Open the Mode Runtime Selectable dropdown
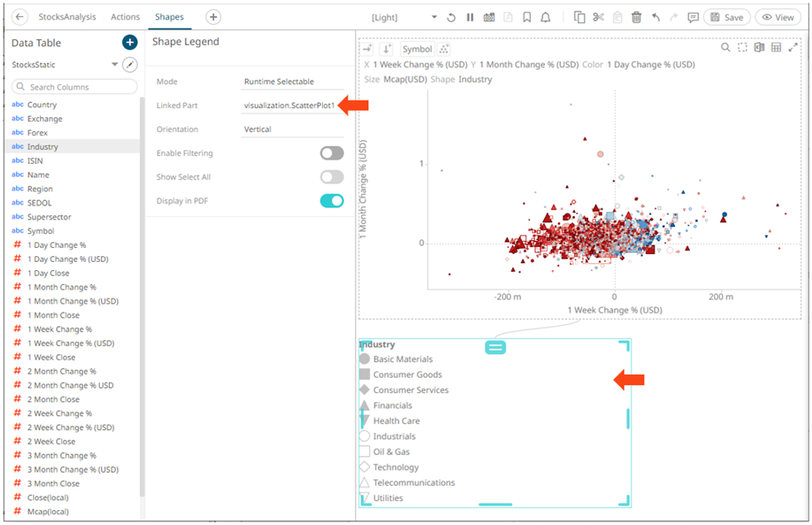 pos(290,81)
